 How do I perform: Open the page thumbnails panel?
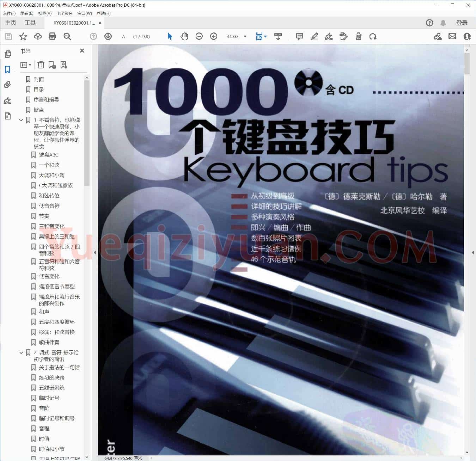tap(8, 54)
